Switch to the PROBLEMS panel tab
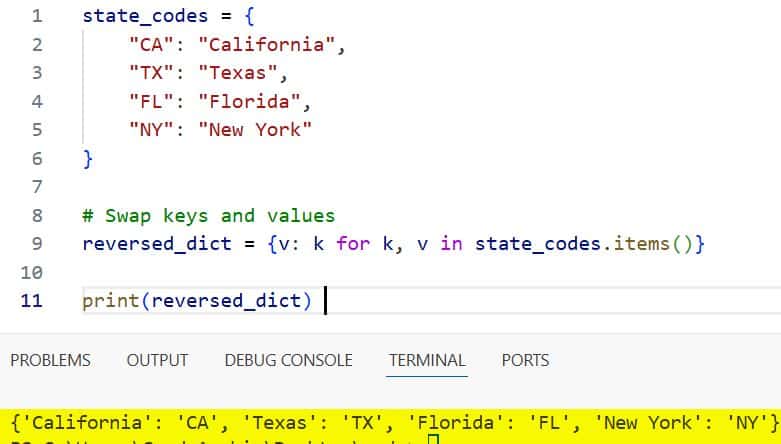This screenshot has height=444, width=781. [50, 360]
